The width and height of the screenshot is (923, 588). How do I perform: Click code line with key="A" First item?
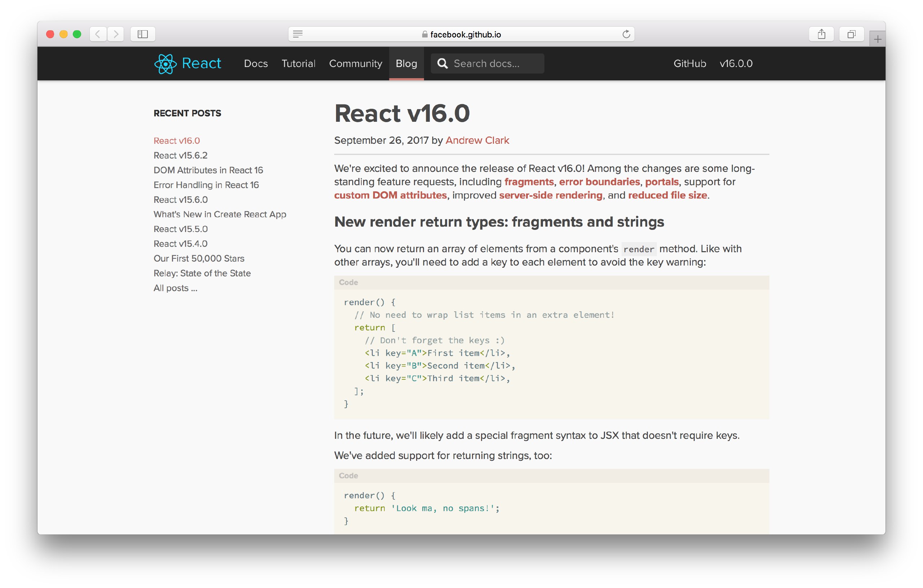click(x=437, y=353)
